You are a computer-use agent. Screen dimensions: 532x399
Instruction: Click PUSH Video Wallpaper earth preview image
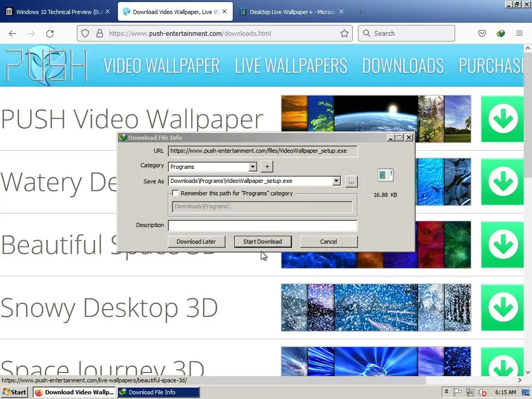point(376,113)
